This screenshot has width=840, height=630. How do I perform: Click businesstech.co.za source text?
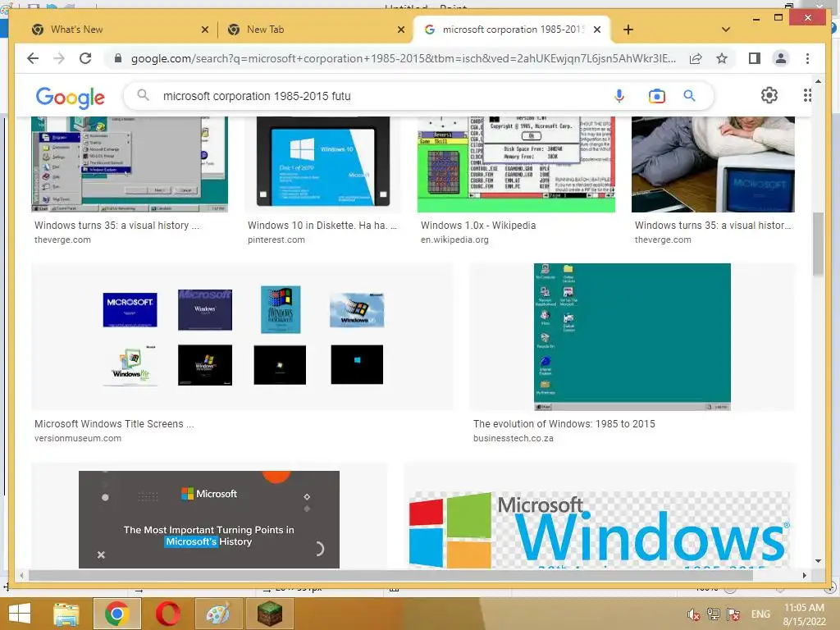pos(514,438)
